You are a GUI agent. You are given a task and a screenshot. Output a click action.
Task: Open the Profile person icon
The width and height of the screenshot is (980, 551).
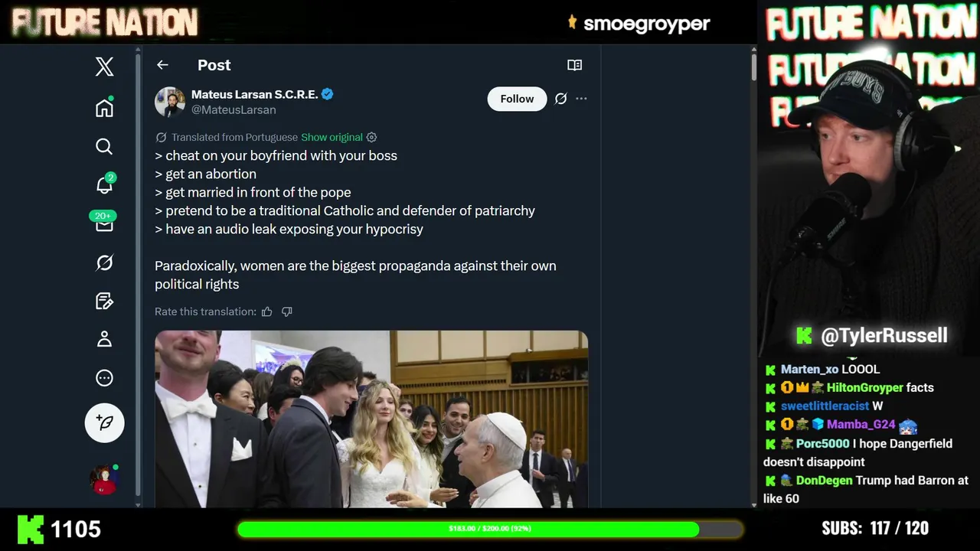point(104,339)
